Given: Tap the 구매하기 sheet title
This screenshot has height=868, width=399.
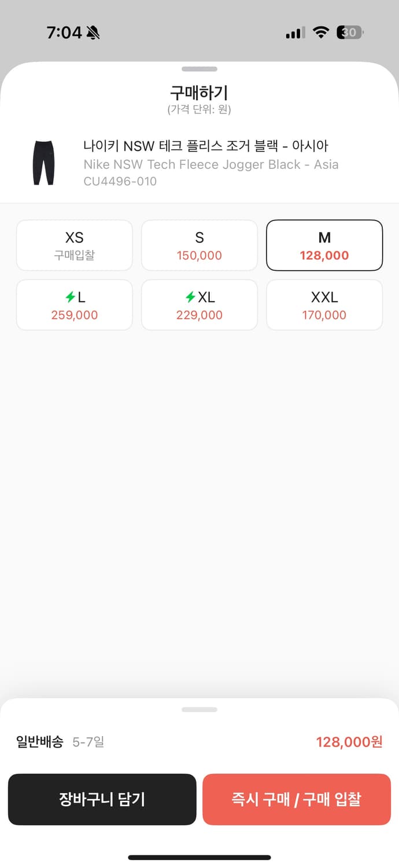Looking at the screenshot, I should [x=199, y=93].
